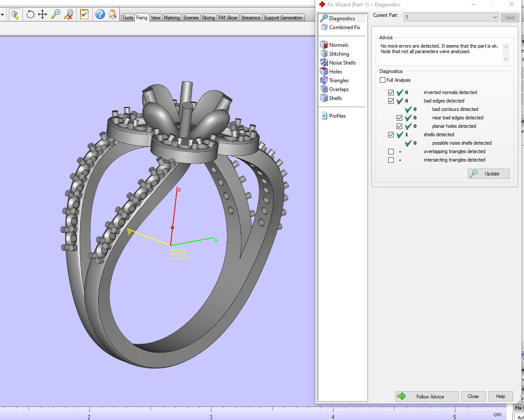Activate the pan move tool
The image size is (524, 420).
pos(43,14)
